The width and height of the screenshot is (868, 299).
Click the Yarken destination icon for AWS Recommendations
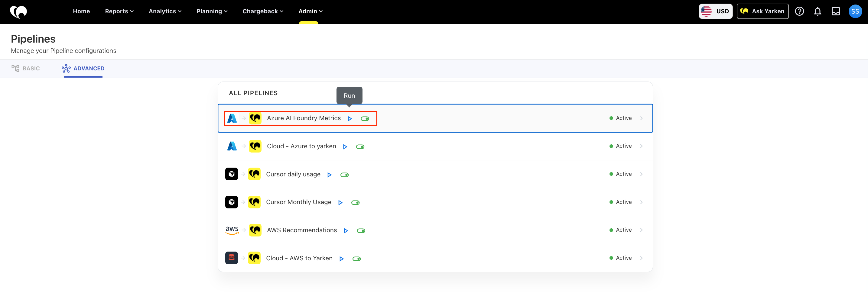[255, 230]
